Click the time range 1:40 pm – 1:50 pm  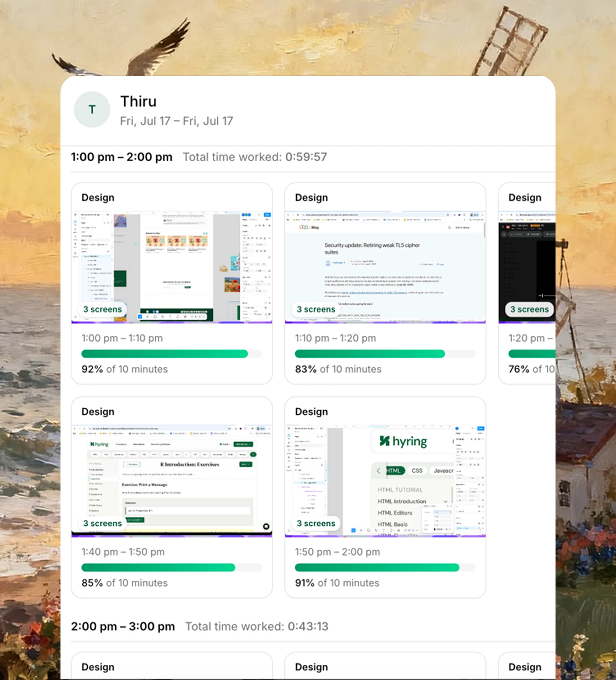click(x=123, y=552)
